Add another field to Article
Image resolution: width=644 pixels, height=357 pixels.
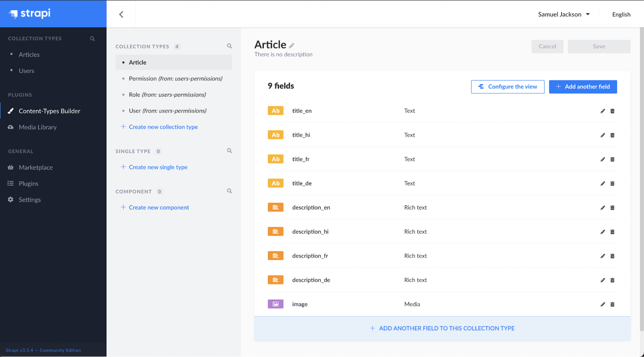point(583,87)
